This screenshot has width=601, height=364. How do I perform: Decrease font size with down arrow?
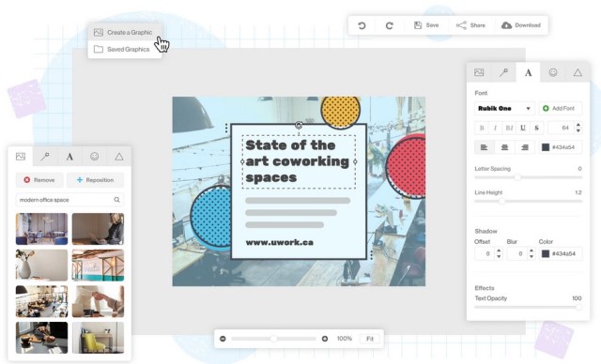click(x=578, y=131)
